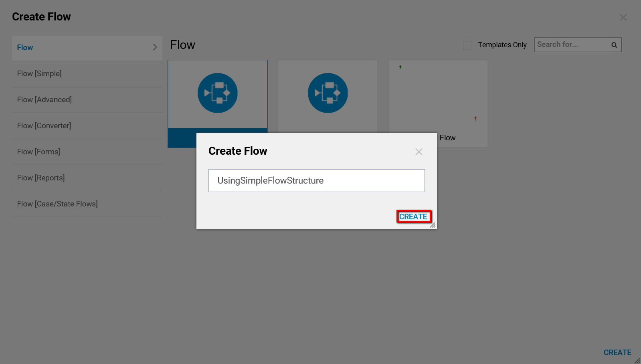Close the outer Create Flow window
This screenshot has height=364, width=641.
coord(623,18)
